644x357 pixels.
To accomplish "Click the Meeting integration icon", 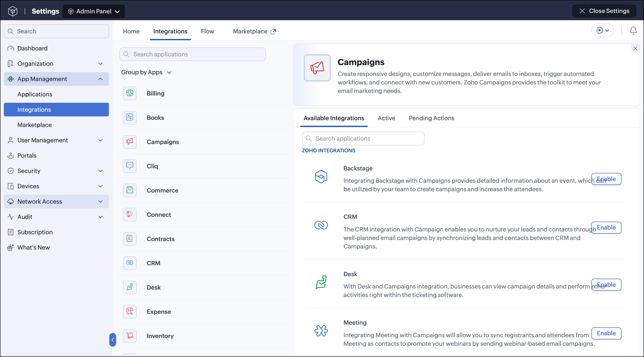I will [321, 331].
